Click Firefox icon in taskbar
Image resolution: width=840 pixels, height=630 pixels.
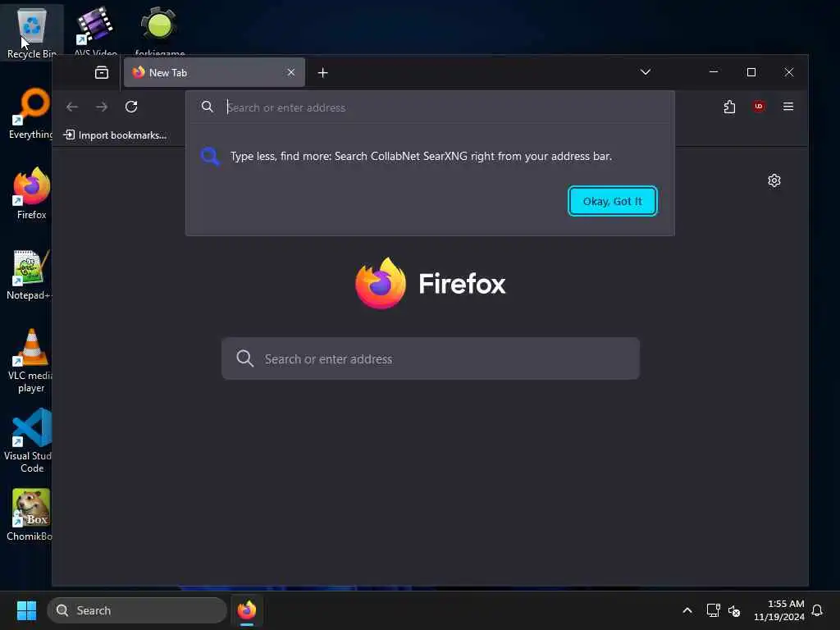pyautogui.click(x=247, y=610)
